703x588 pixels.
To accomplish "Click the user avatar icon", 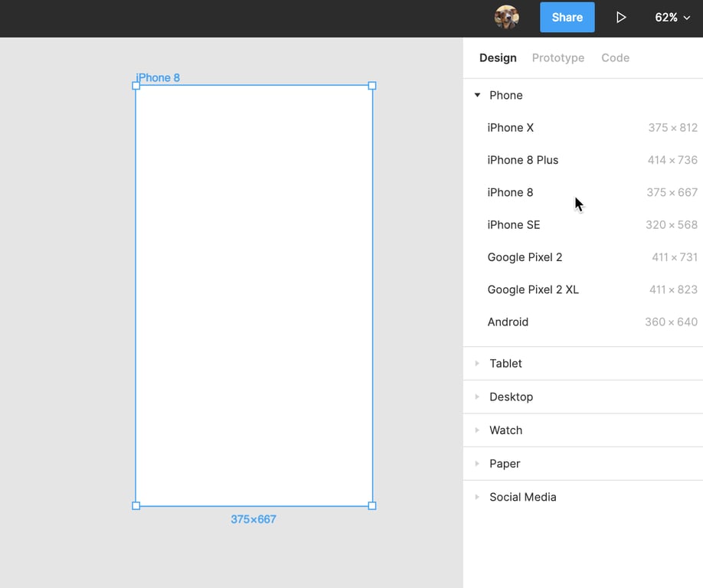I will 506,17.
